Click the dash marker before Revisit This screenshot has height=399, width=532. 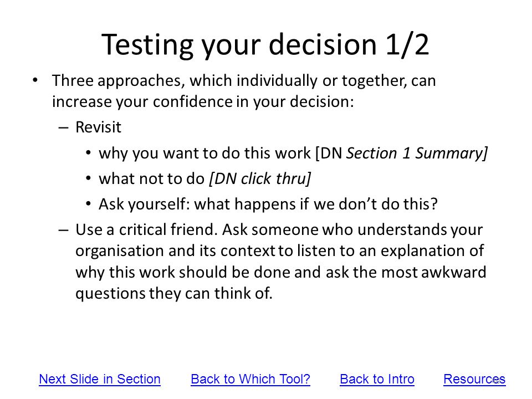pos(63,128)
